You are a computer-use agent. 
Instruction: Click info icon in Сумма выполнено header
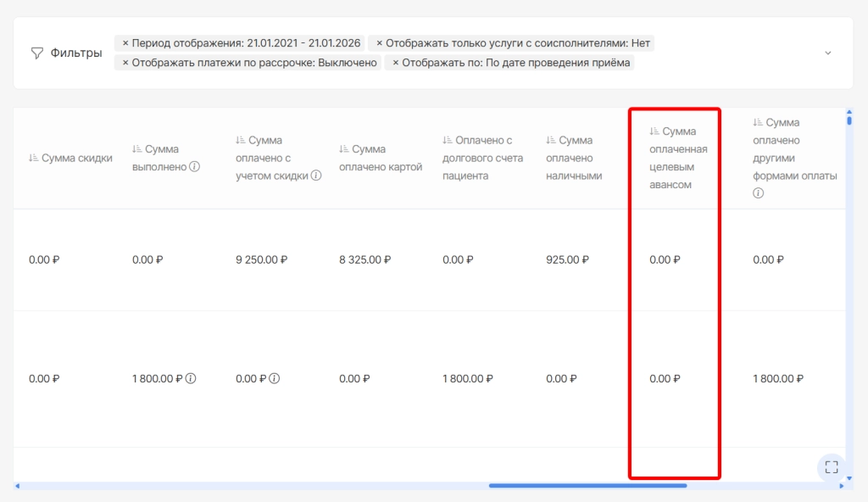pos(194,167)
